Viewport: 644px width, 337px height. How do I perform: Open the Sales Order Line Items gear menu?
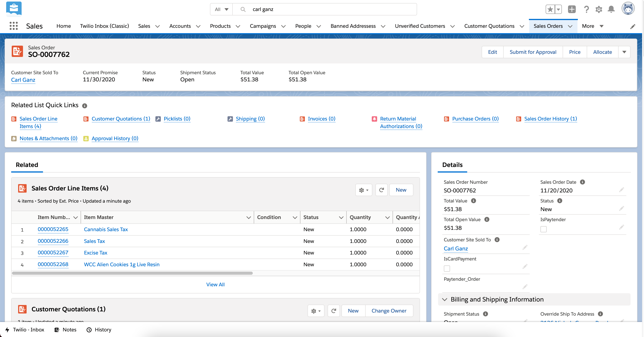[x=364, y=190]
